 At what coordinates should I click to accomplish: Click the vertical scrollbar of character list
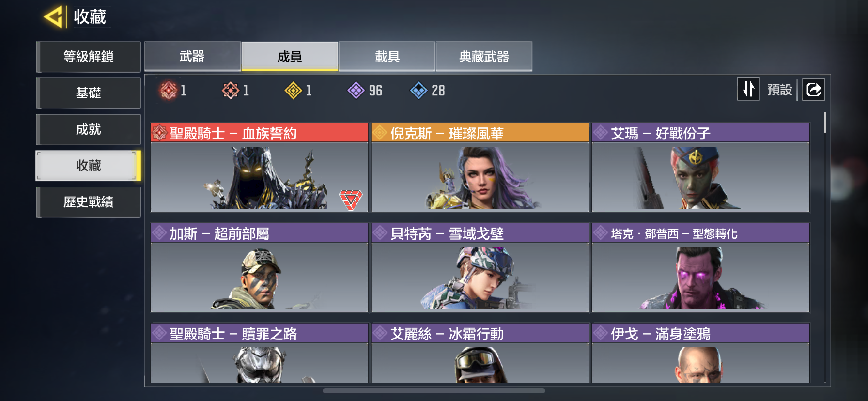pyautogui.click(x=824, y=123)
